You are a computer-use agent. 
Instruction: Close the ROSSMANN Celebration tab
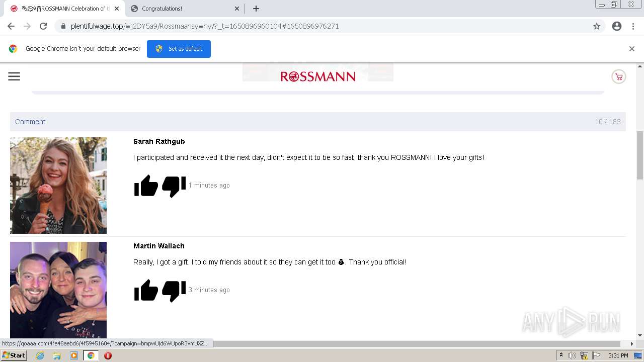(117, 9)
